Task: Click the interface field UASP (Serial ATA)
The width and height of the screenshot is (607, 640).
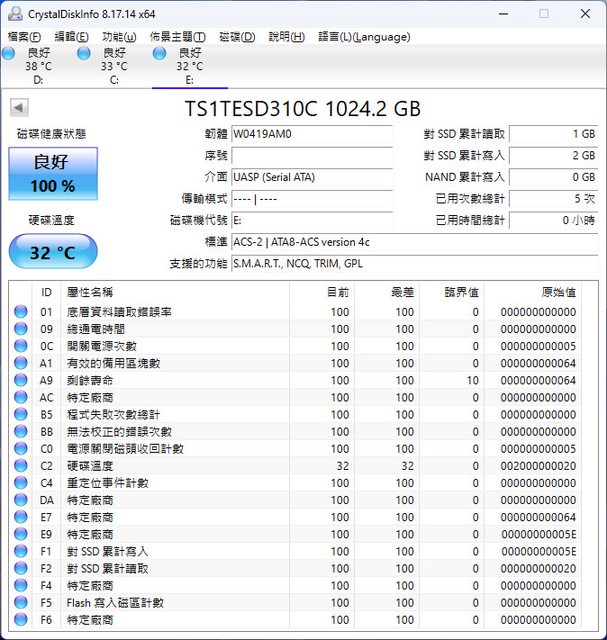Action: [312, 177]
